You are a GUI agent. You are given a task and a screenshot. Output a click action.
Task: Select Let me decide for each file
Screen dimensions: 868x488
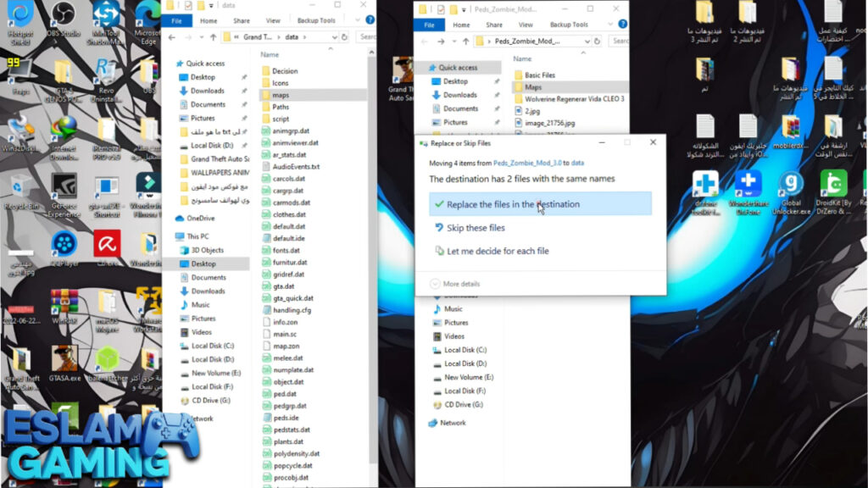click(x=497, y=251)
